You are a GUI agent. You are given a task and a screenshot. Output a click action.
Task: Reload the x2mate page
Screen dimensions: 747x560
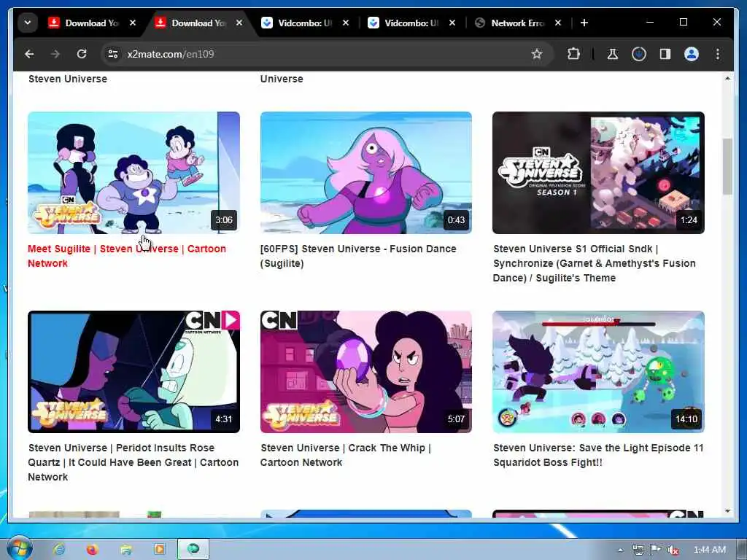click(82, 54)
